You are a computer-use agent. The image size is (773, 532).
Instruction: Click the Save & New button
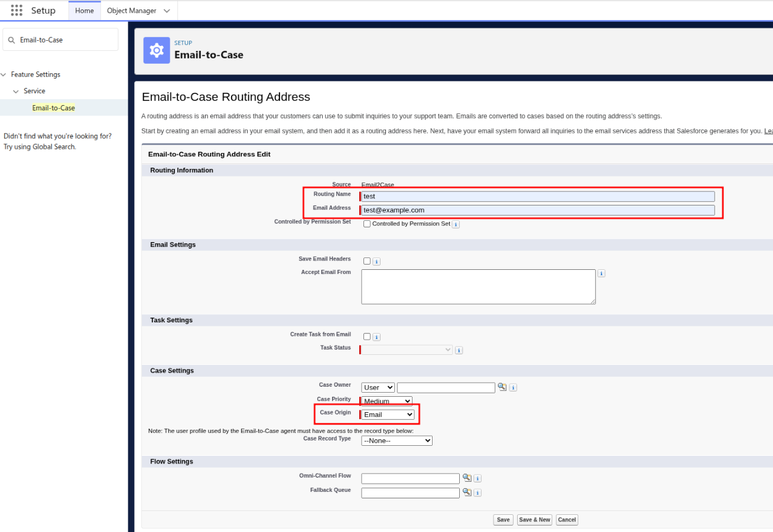pos(535,520)
